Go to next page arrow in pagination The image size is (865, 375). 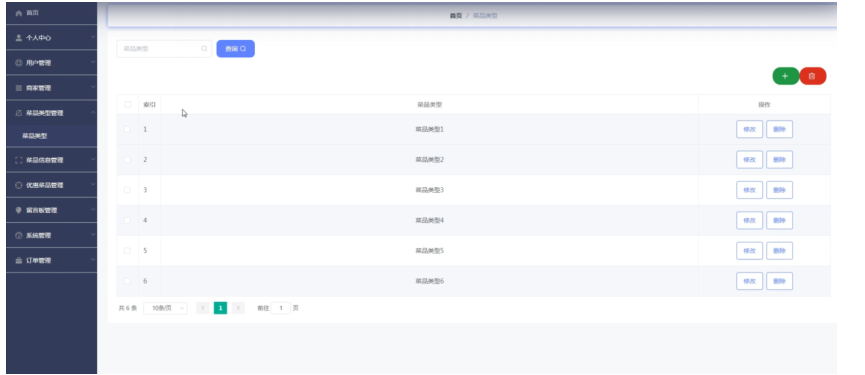point(238,308)
